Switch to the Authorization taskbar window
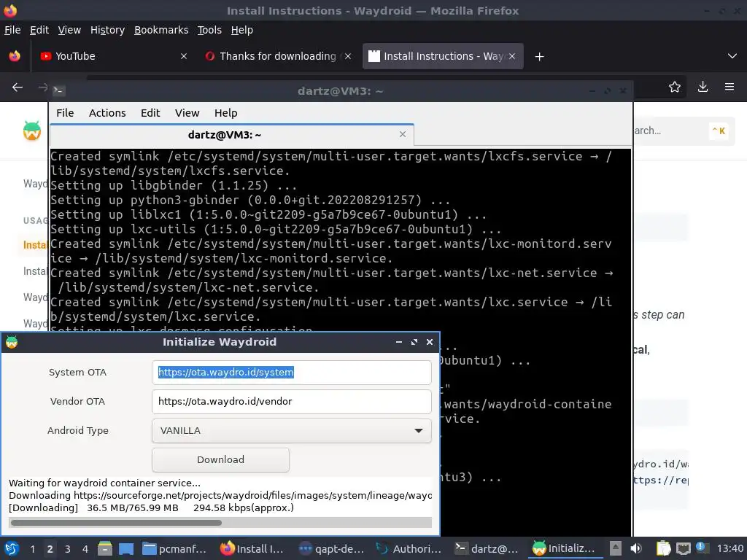The height and width of the screenshot is (560, 747). [x=409, y=548]
